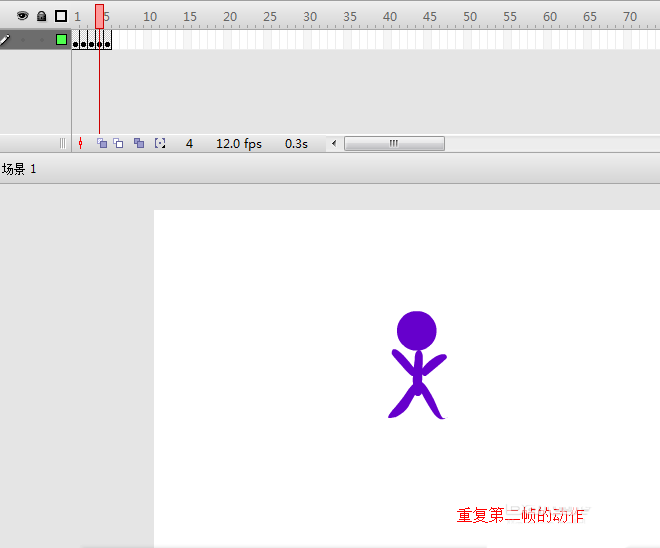The width and height of the screenshot is (660, 548).
Task: Click the Center Frame icon in the timeline status bar
Action: (80, 144)
